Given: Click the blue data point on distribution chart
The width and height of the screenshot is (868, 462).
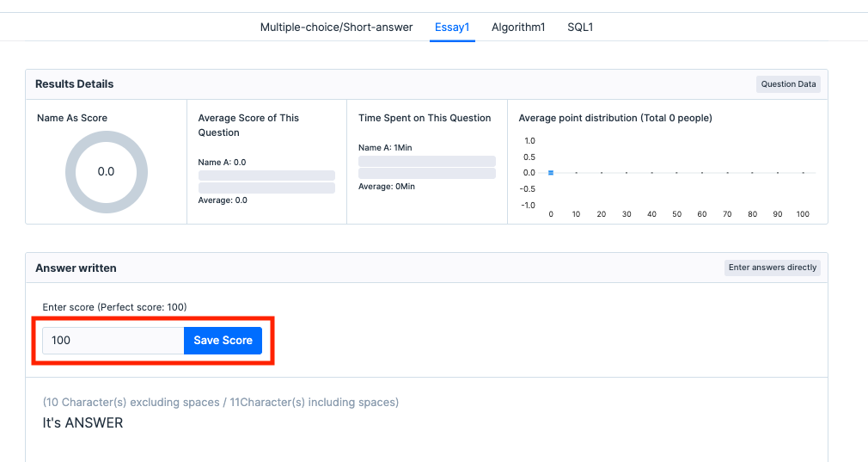Looking at the screenshot, I should (x=551, y=173).
